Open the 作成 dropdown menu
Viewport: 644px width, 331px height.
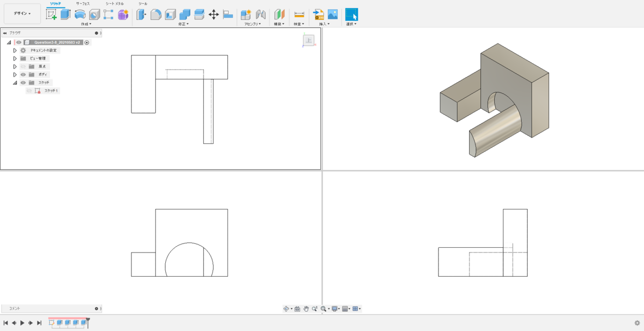click(x=86, y=24)
